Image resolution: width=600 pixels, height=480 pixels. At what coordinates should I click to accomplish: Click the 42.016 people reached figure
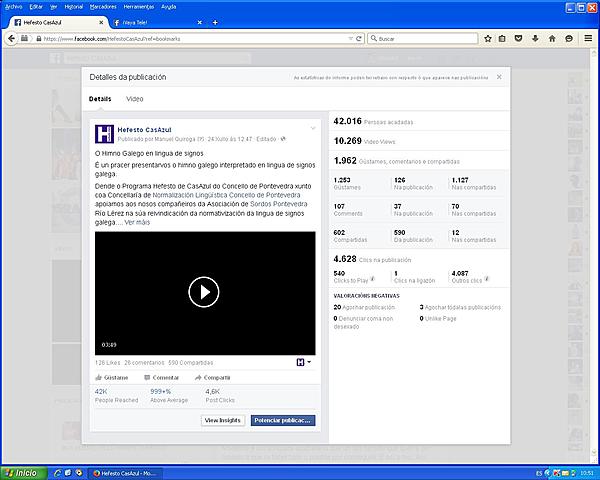click(347, 121)
